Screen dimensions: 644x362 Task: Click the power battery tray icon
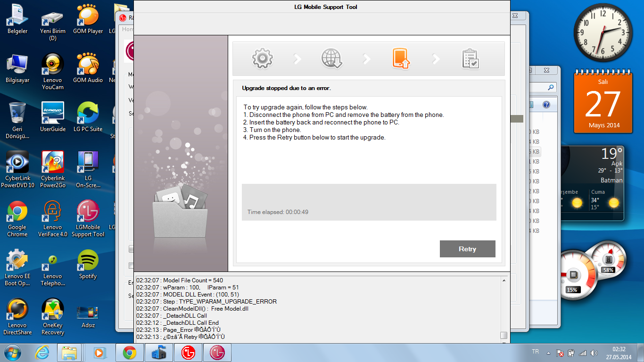571,353
